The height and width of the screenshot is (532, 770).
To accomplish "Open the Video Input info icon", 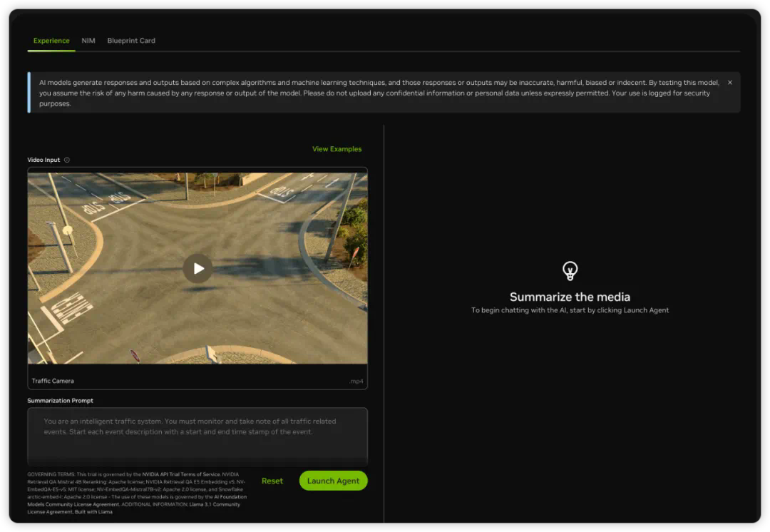I will point(67,160).
